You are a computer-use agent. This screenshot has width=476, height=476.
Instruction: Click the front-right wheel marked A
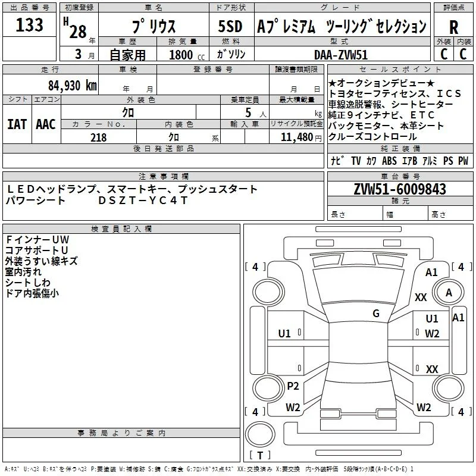[449, 293]
